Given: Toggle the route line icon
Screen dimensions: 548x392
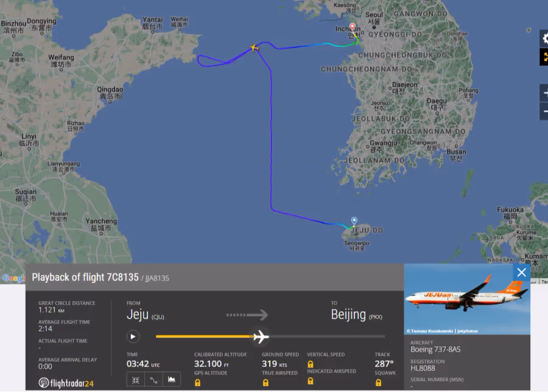Looking at the screenshot, I should click(154, 380).
